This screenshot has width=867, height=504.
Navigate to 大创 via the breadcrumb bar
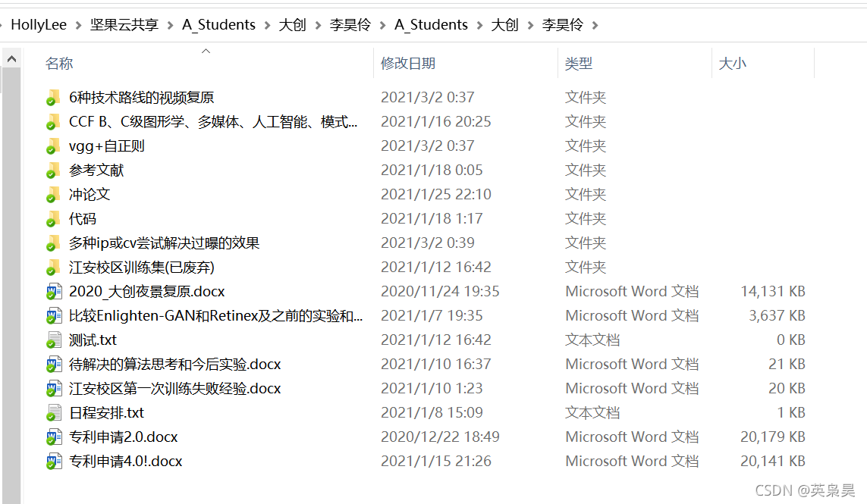pos(292,24)
